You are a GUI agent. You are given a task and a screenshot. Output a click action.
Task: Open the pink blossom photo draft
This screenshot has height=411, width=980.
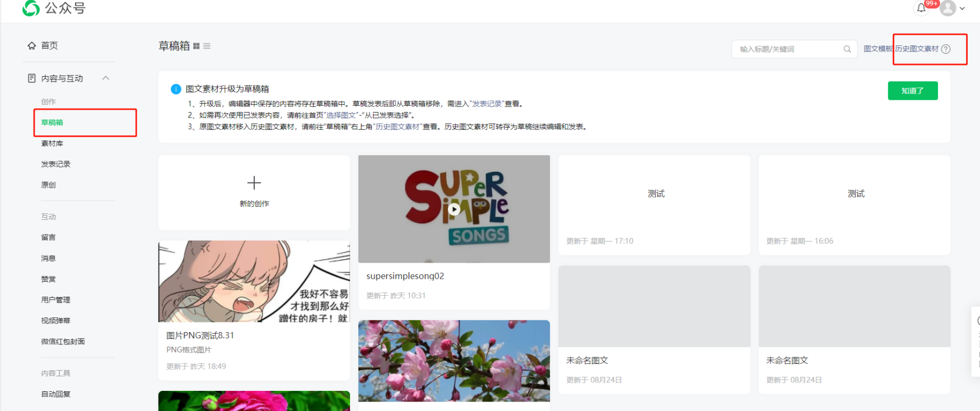(x=454, y=361)
